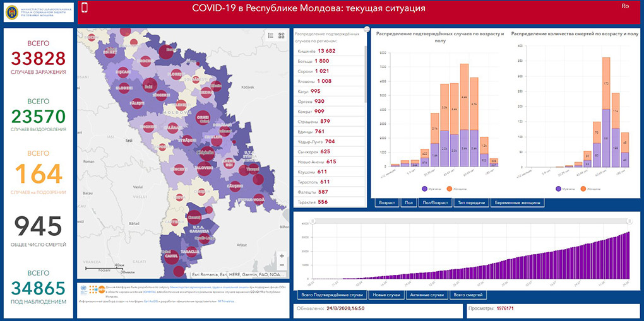
Task: Click the UN logo in footer panel
Action: [81, 288]
